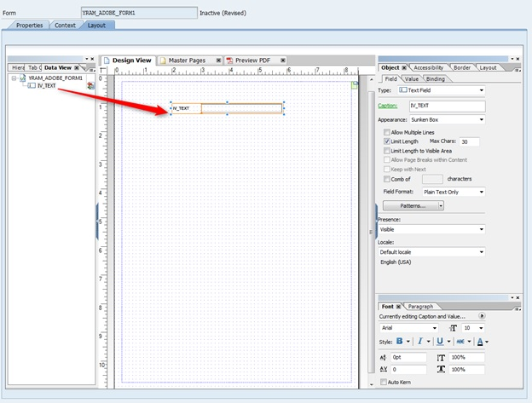Switch to the Accessibility palette tab

[428, 68]
